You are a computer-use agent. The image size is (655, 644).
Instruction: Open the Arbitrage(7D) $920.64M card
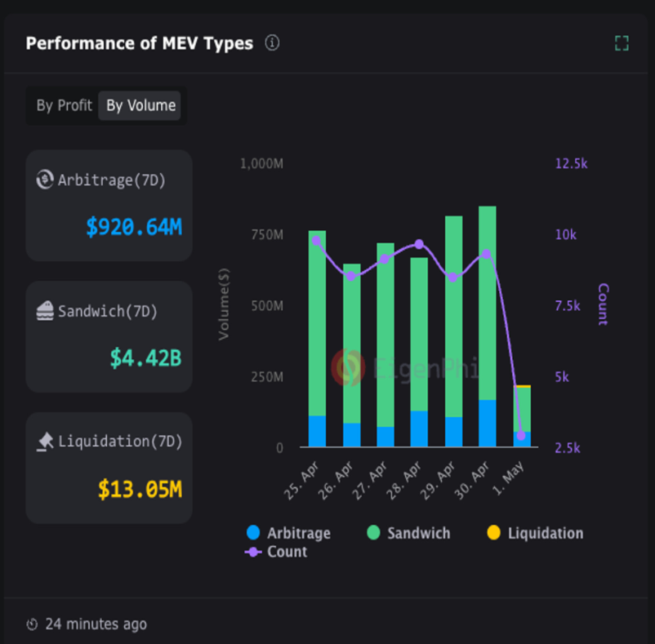click(109, 205)
